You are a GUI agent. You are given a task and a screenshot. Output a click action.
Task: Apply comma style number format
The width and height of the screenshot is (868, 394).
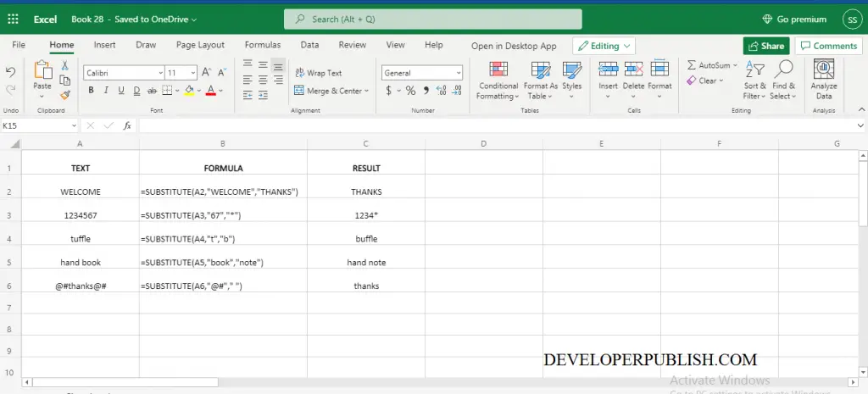(x=426, y=90)
